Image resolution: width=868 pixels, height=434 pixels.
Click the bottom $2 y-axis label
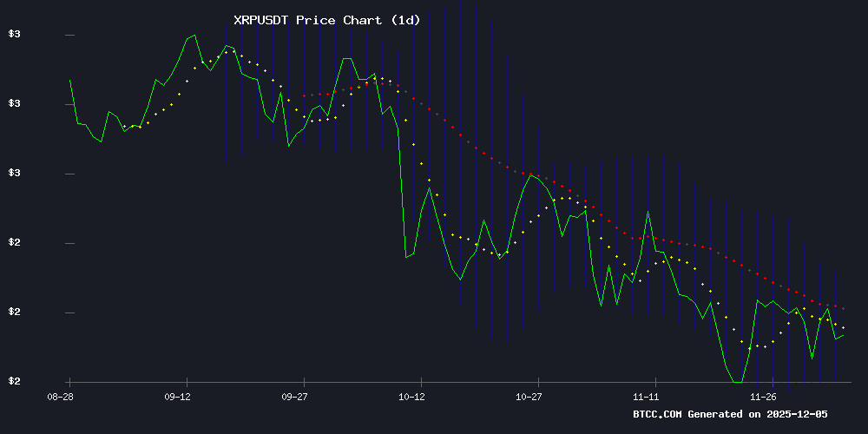pos(14,382)
